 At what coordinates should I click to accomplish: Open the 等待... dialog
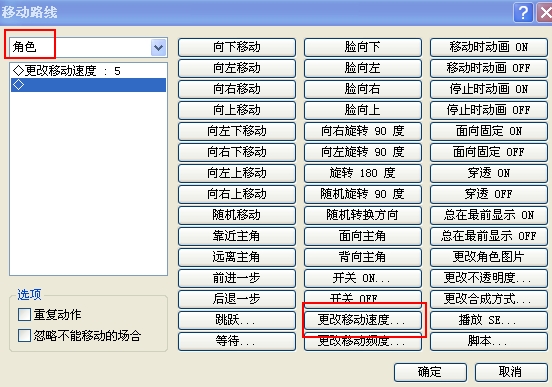[237, 341]
